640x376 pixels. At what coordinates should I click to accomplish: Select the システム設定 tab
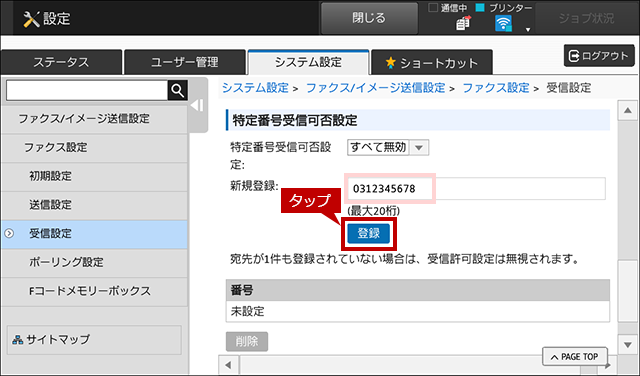[308, 62]
